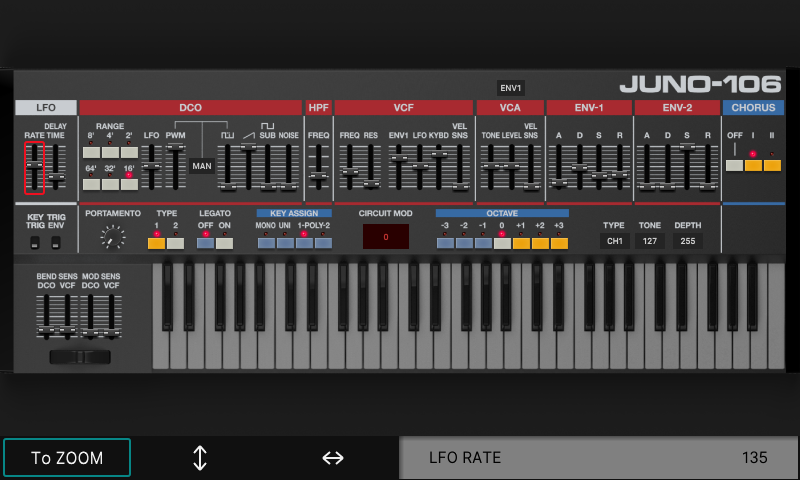This screenshot has width=800, height=480.
Task: Toggle DCO range 4' button
Action: pyautogui.click(x=110, y=152)
